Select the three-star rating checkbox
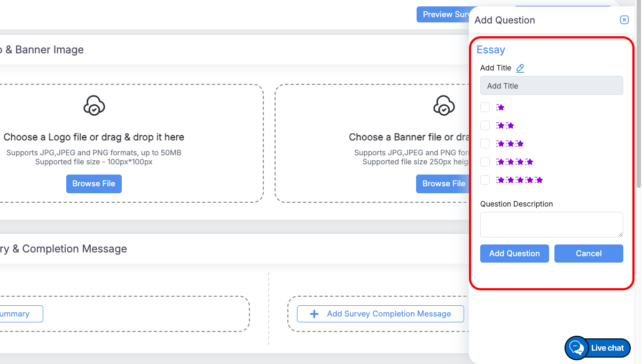Screen dimensions: 642x364 pyautogui.click(x=485, y=144)
